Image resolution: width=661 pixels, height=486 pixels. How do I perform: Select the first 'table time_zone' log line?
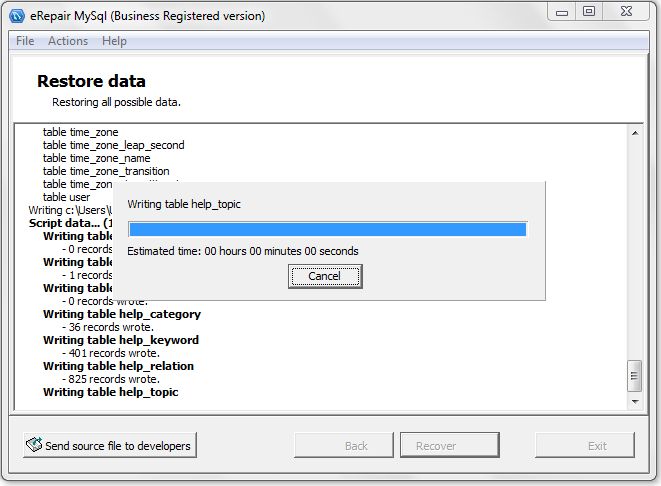81,132
